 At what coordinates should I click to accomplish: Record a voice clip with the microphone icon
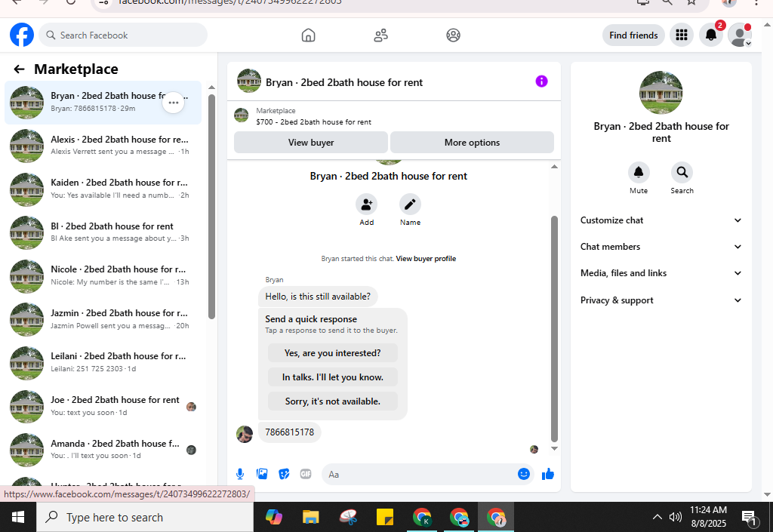pyautogui.click(x=240, y=474)
